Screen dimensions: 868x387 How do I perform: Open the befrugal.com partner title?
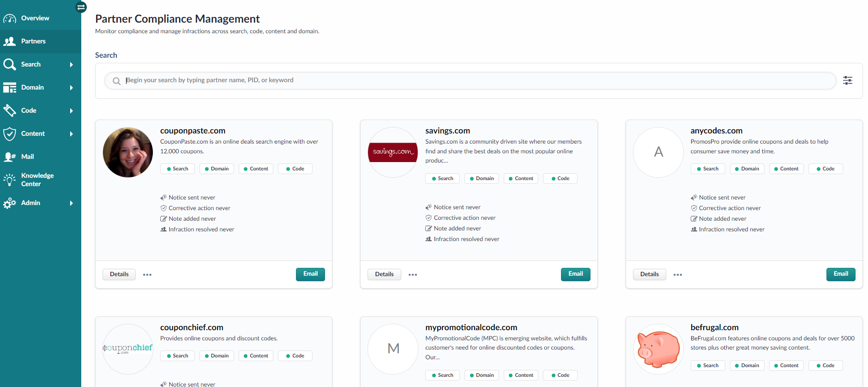point(714,327)
